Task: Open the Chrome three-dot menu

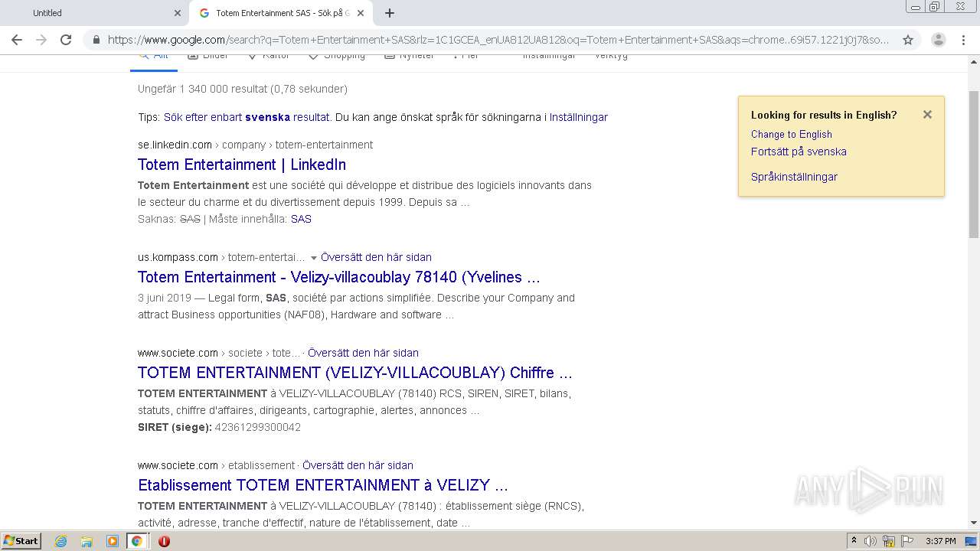Action: (963, 40)
